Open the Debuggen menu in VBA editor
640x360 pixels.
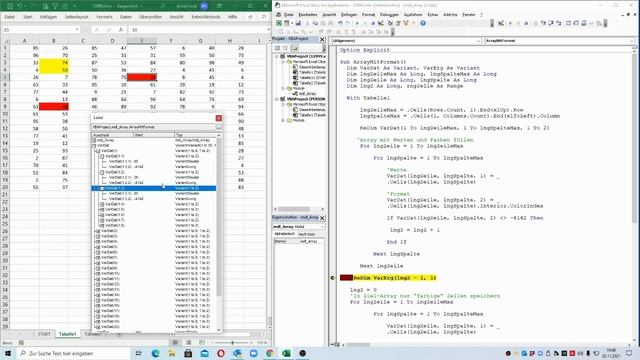pyautogui.click(x=389, y=15)
